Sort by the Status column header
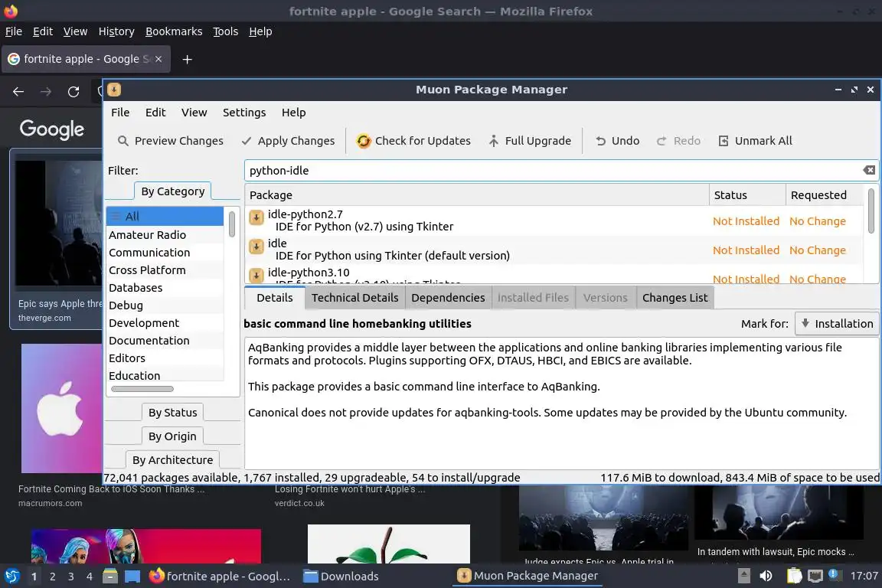The width and height of the screenshot is (882, 588). click(747, 195)
